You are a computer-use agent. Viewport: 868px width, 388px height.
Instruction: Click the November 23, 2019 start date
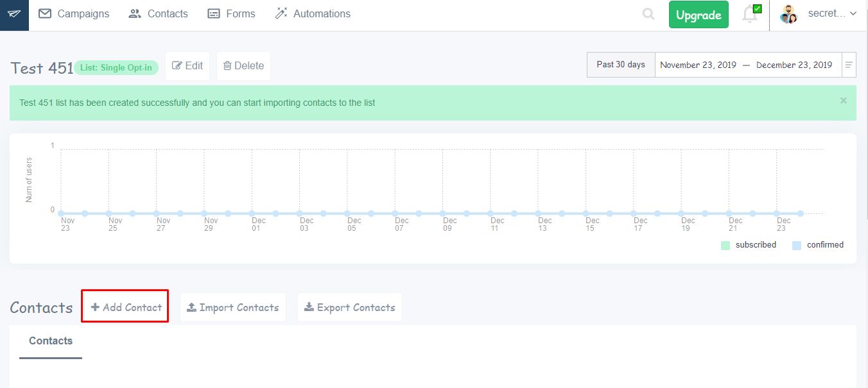click(699, 65)
